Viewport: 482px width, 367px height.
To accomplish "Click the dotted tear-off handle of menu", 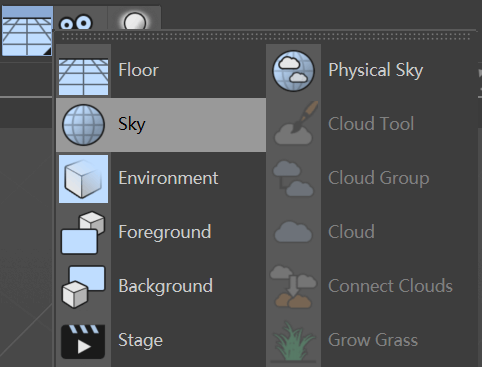I will click(x=266, y=37).
